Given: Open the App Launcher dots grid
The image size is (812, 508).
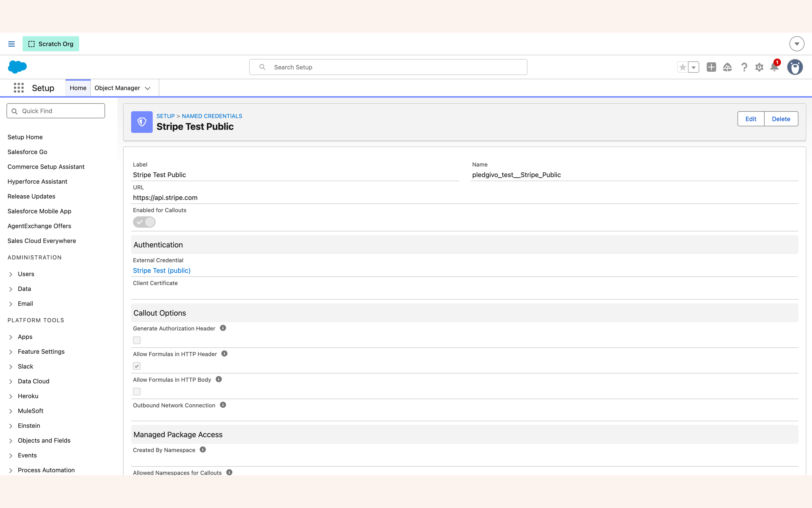Looking at the screenshot, I should click(19, 88).
